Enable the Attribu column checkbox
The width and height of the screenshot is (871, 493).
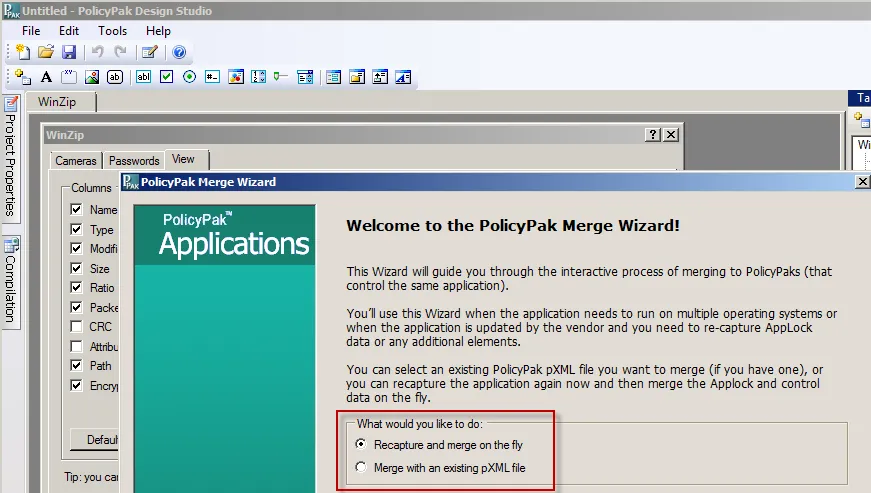pos(76,346)
